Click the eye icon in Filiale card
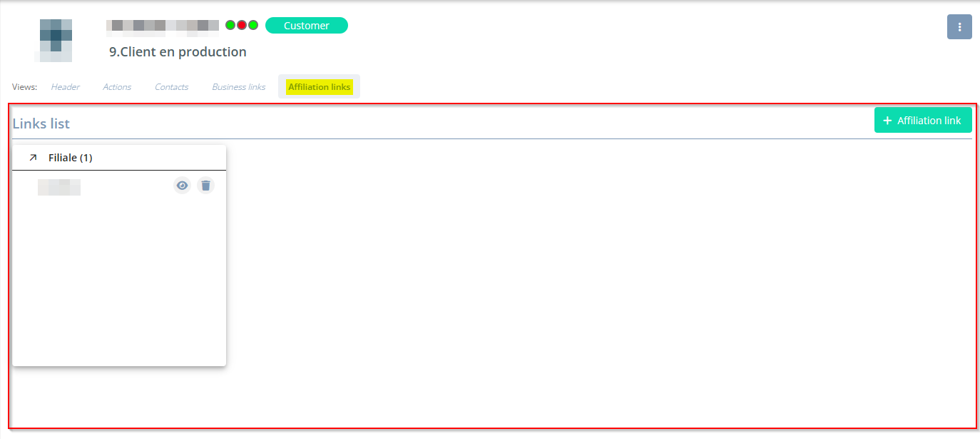This screenshot has height=439, width=980. (x=183, y=186)
